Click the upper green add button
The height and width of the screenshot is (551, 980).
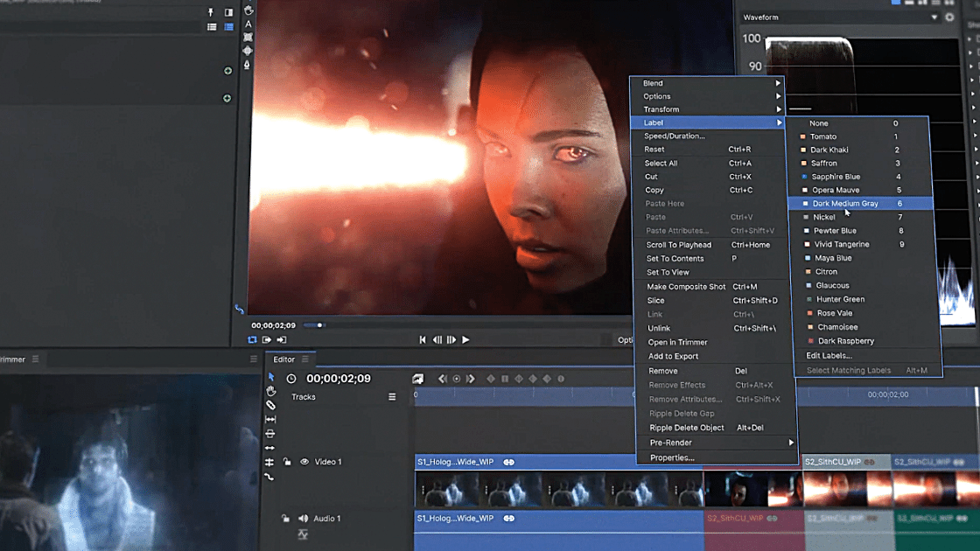227,71
